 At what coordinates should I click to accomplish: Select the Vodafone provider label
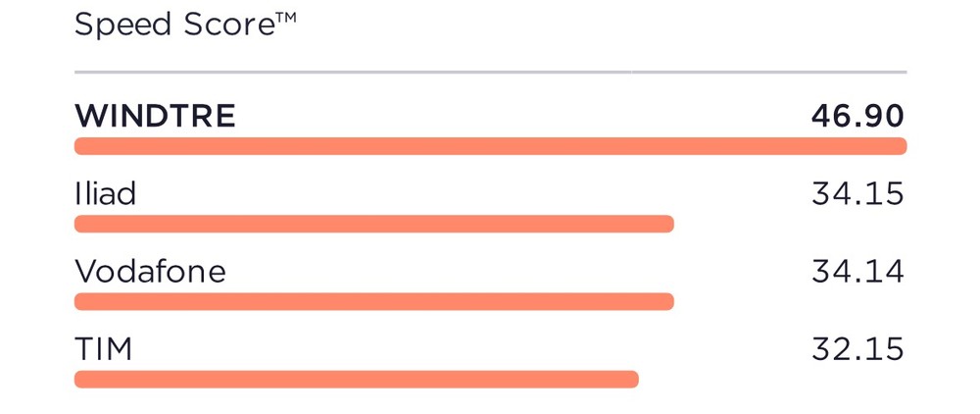150,272
